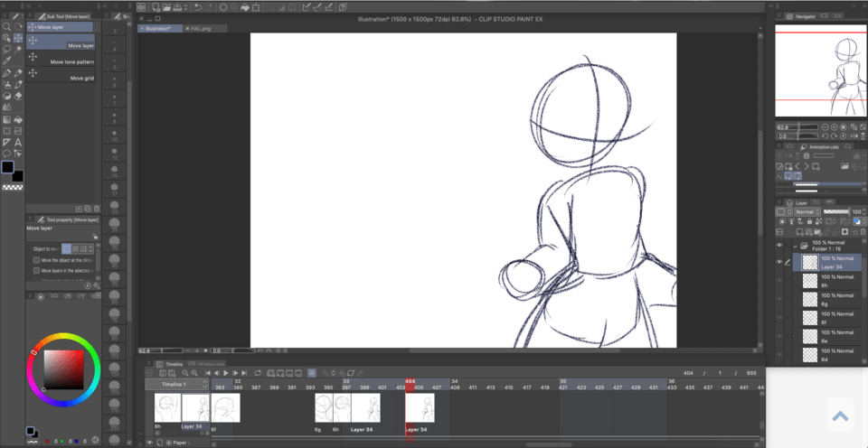Click inside the color wheel square
868x448 pixels.
(x=63, y=368)
